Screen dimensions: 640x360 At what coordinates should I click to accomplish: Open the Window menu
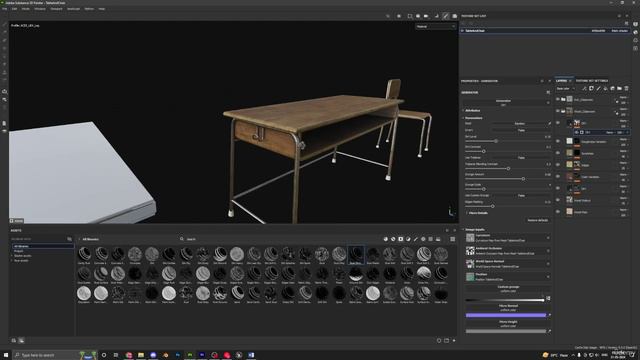[x=40, y=9]
